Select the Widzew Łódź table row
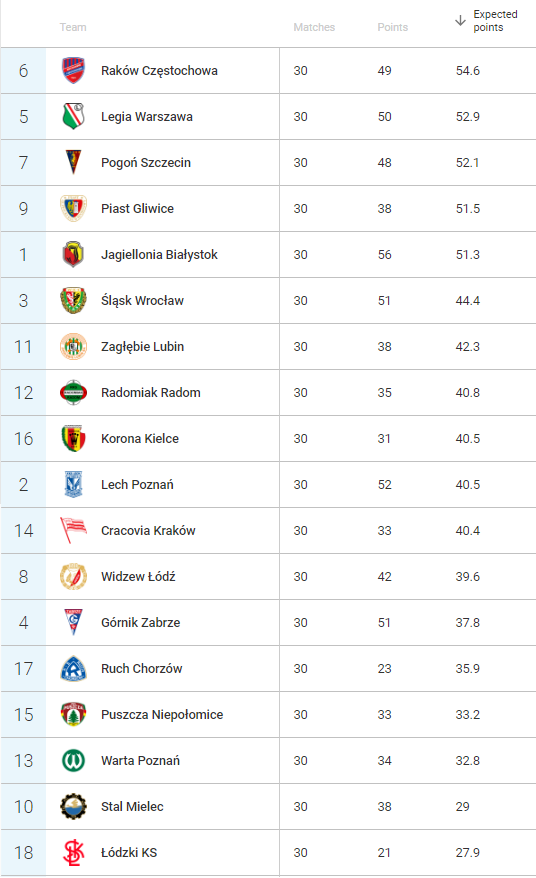536x878 pixels. click(x=268, y=577)
